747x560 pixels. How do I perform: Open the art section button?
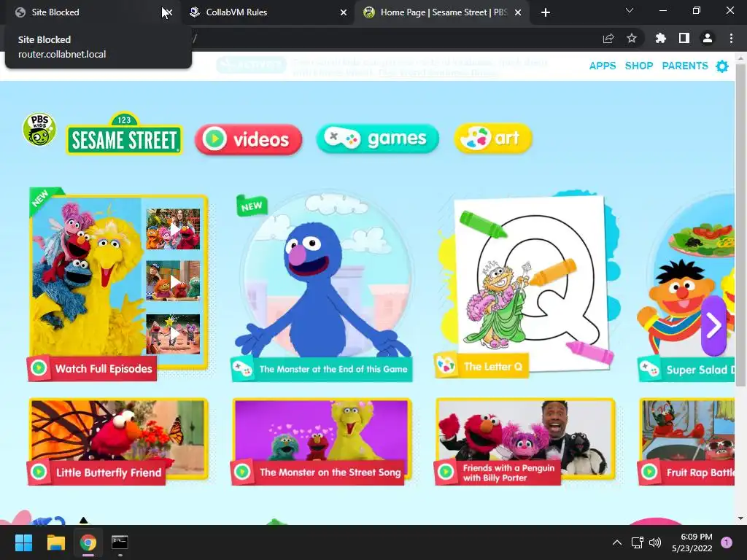[x=492, y=138]
